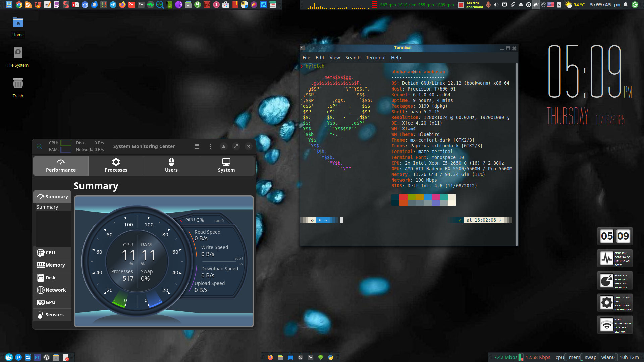Open the Terminal menu in menu bar
Screen dimensions: 644x362
375,58
